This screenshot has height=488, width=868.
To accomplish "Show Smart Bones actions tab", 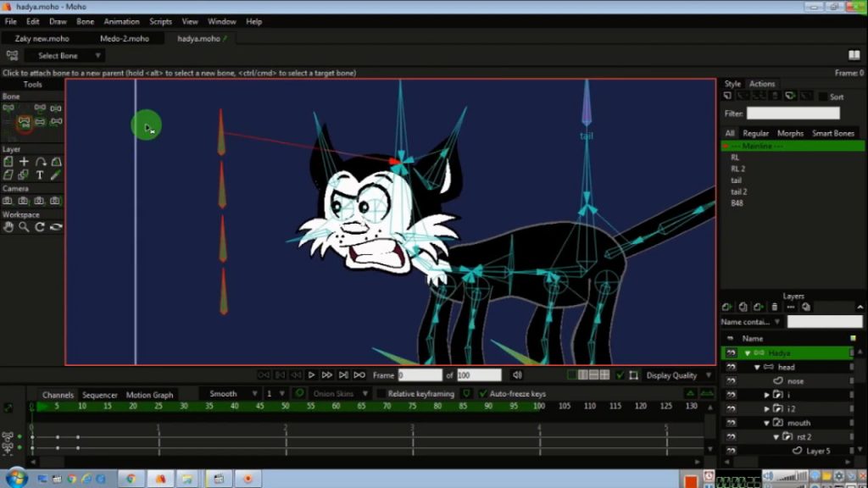I will click(832, 133).
